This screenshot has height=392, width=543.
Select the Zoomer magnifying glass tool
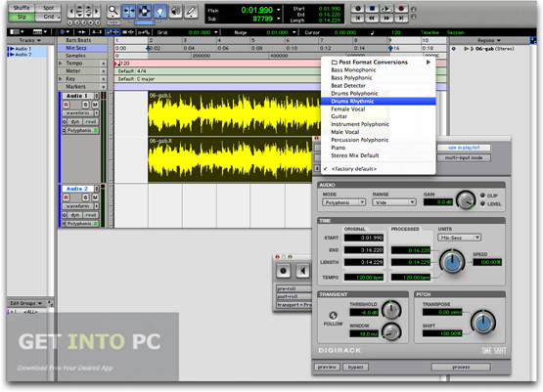coord(113,11)
